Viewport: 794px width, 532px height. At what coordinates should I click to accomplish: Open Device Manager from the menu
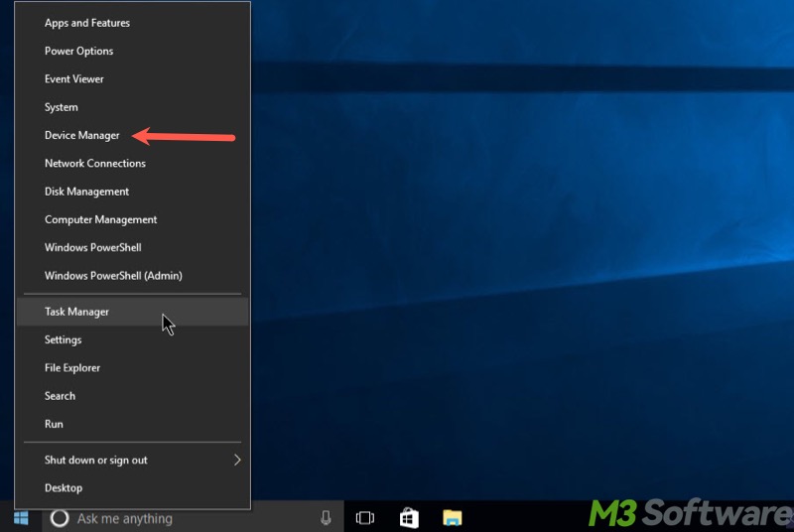tap(82, 135)
